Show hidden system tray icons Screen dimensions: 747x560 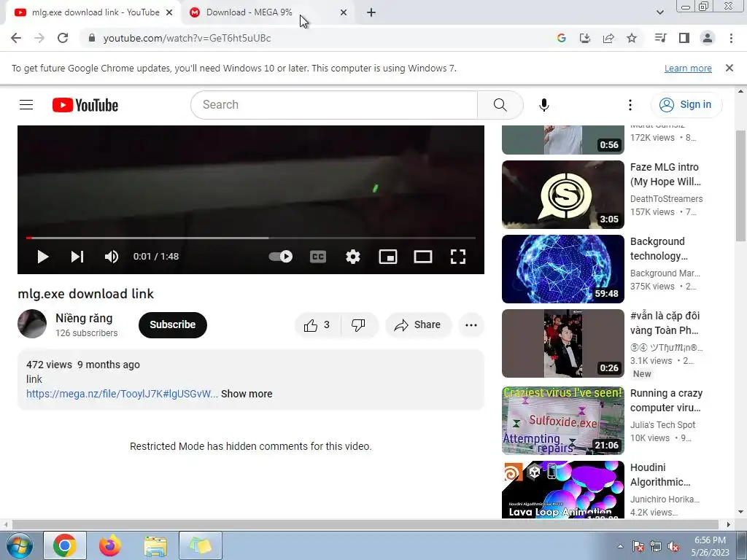(620, 546)
